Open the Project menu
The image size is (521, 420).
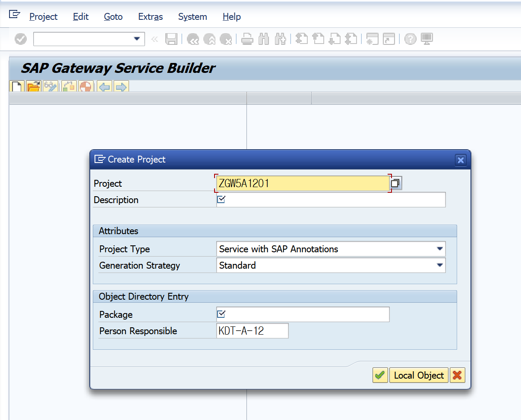tap(43, 17)
